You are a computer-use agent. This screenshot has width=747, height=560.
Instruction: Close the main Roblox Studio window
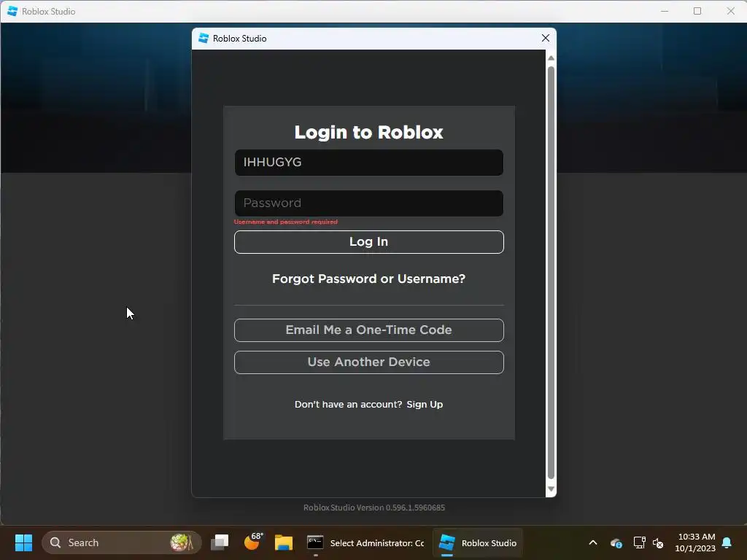(730, 11)
